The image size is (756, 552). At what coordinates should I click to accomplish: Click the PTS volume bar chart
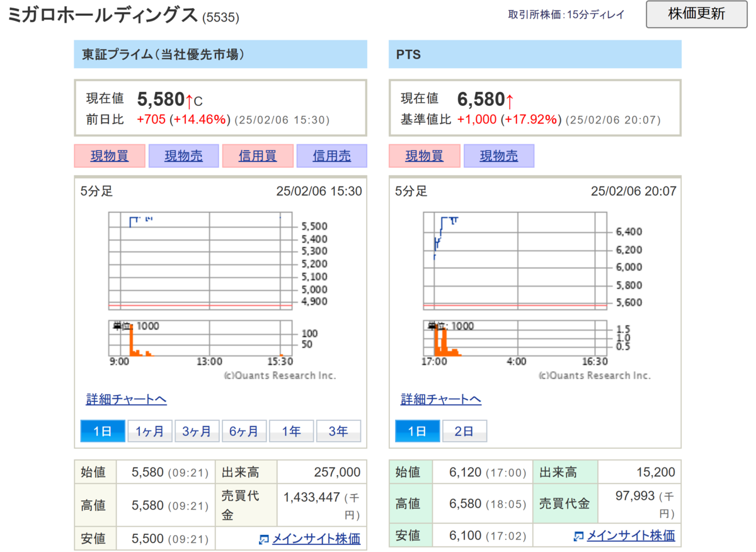coord(515,338)
